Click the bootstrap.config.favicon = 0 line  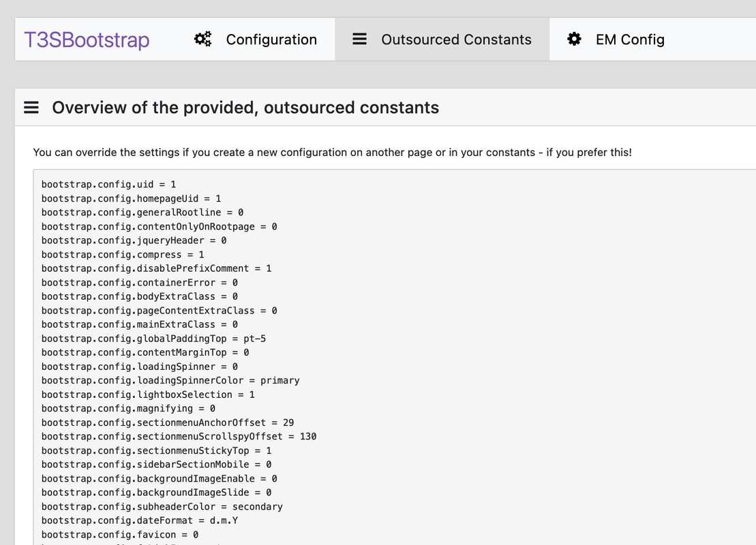point(120,535)
